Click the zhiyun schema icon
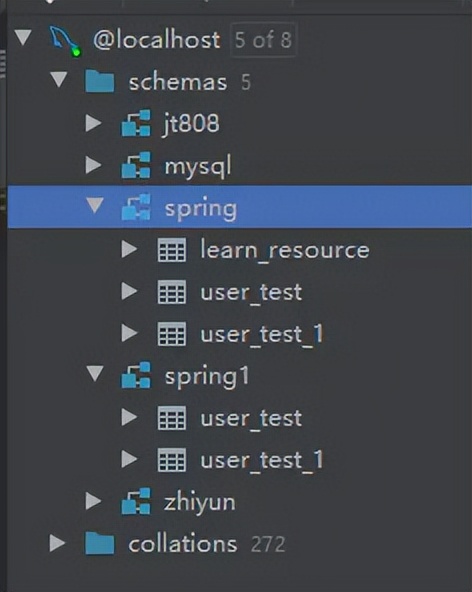This screenshot has height=592, width=472. [136, 501]
